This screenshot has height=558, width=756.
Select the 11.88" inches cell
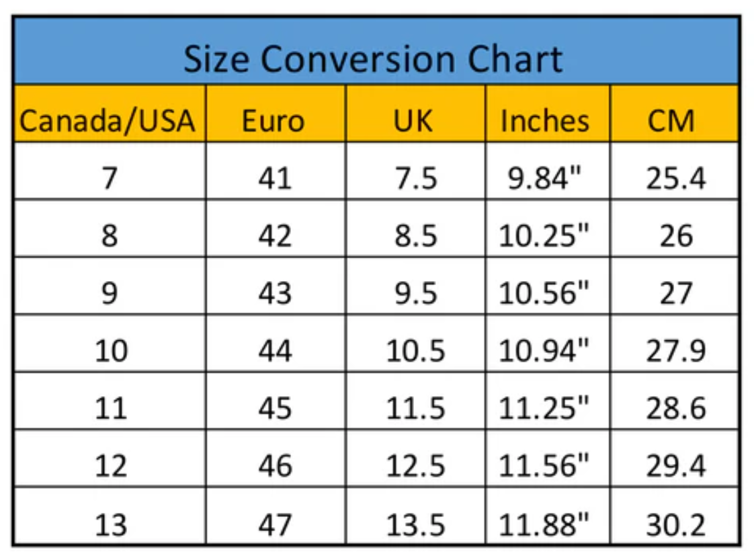[548, 516]
